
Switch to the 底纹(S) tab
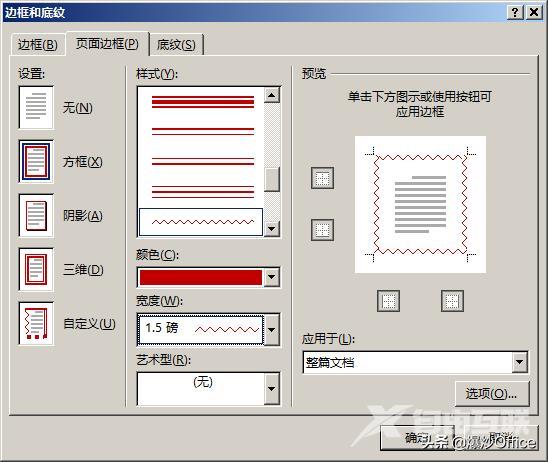click(176, 44)
